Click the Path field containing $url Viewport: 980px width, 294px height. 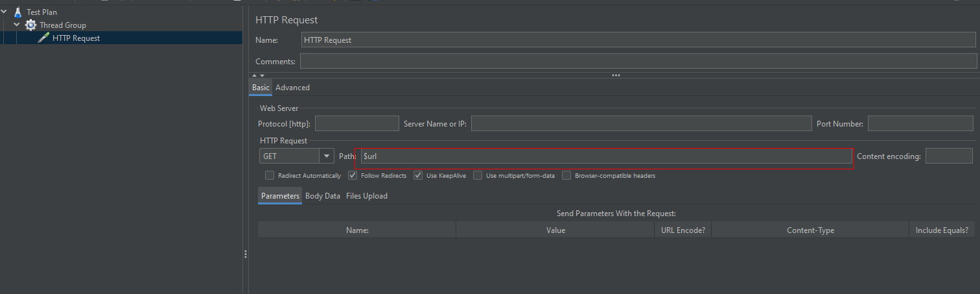(x=606, y=156)
